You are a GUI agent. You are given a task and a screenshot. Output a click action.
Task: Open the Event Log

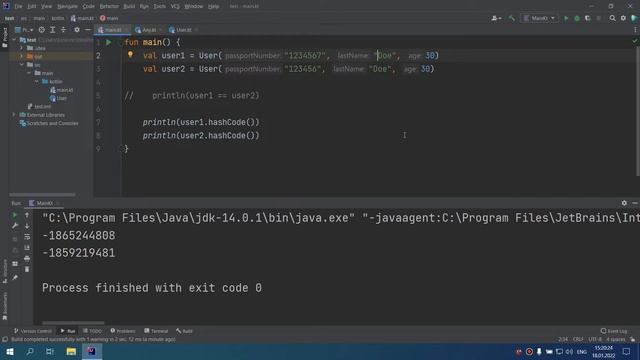click(x=614, y=331)
